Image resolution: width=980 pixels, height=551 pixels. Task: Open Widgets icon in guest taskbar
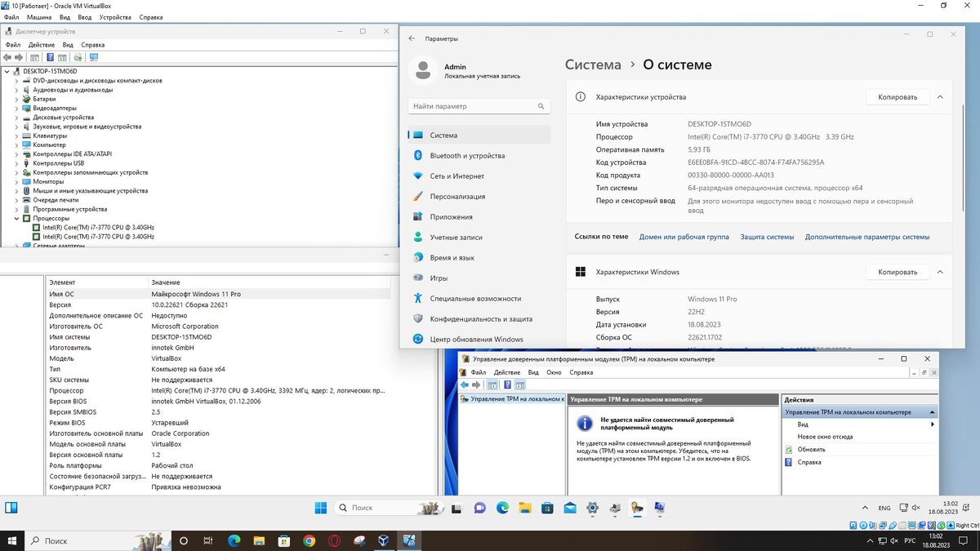(11, 508)
